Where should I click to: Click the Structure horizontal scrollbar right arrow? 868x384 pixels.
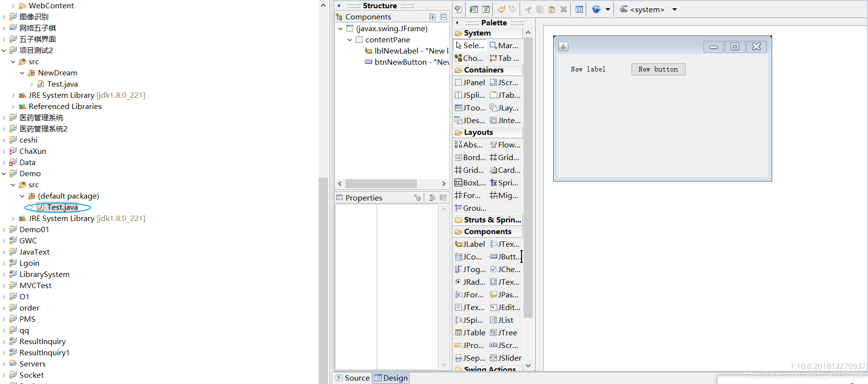tap(444, 184)
